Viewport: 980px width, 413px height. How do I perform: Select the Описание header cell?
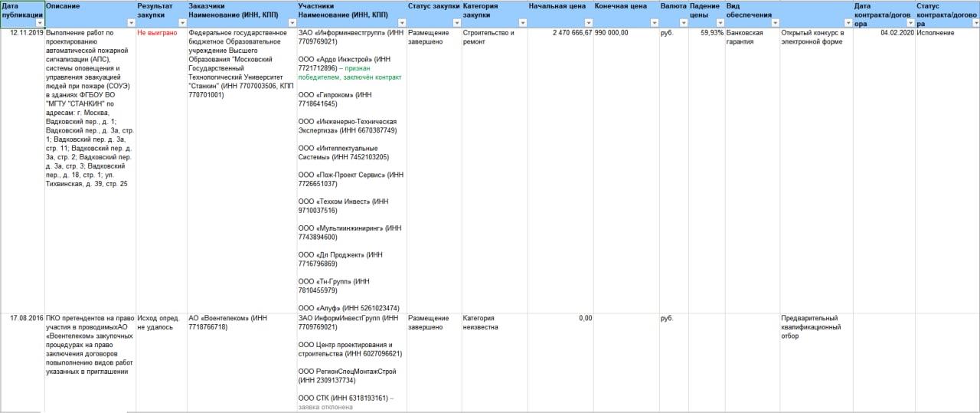point(90,15)
